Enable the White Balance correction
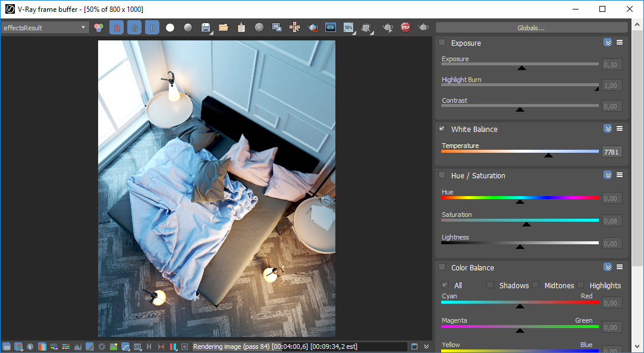The width and height of the screenshot is (644, 353). click(442, 128)
